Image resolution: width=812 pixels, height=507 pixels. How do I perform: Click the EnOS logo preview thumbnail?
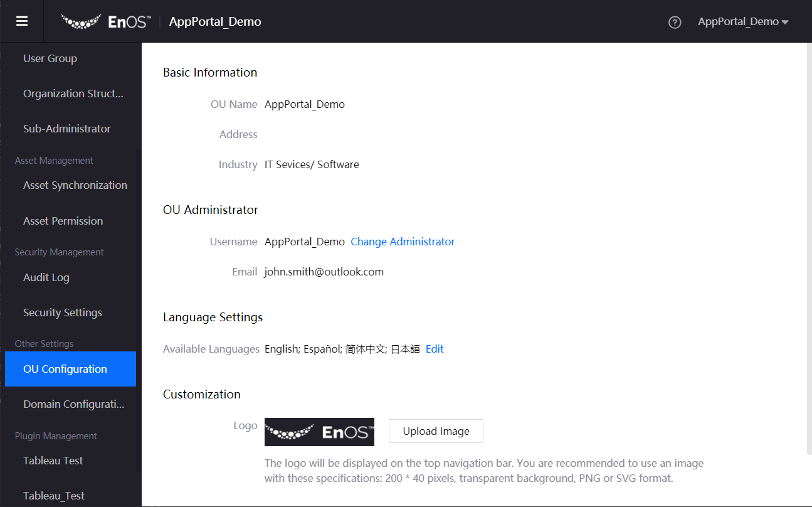tap(319, 432)
